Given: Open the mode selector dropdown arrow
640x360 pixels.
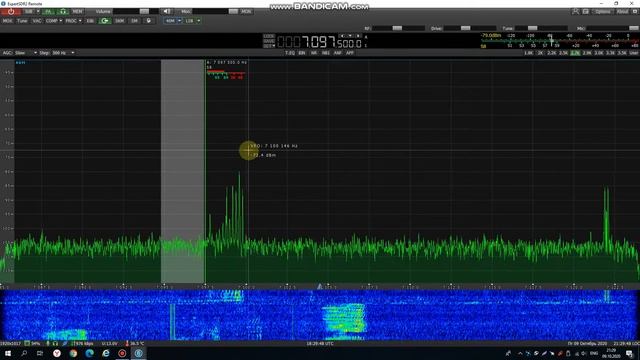Looking at the screenshot, I should pyautogui.click(x=199, y=20).
